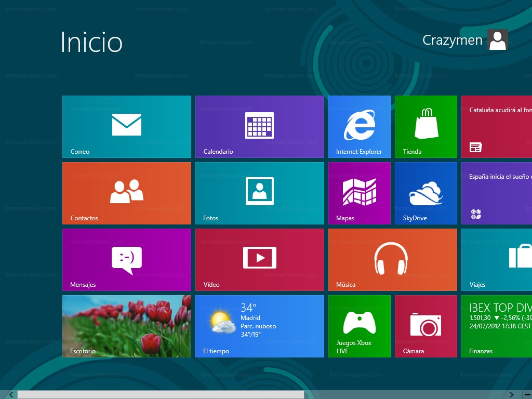Screen dimensions: 532x399
Task: Open the Calendario tile
Action: click(260, 127)
